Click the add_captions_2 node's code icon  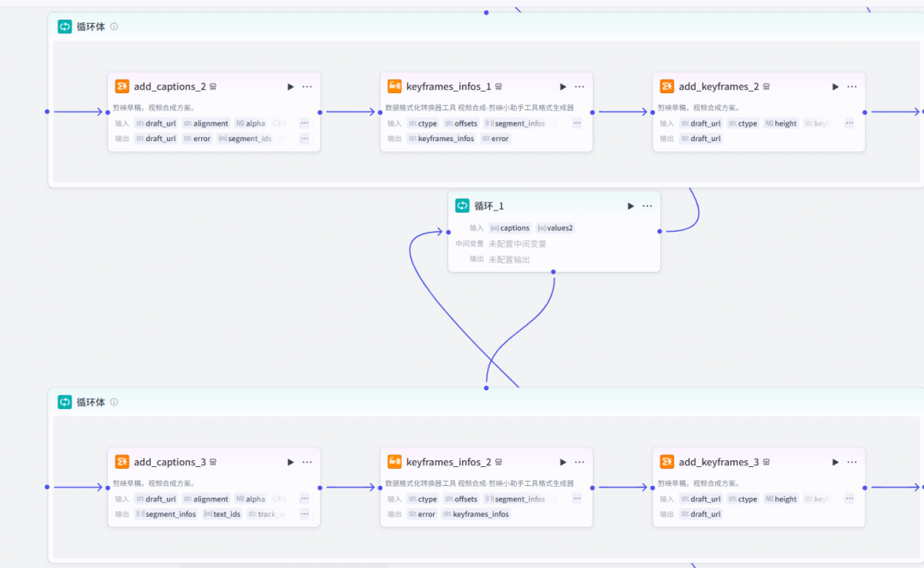point(121,86)
